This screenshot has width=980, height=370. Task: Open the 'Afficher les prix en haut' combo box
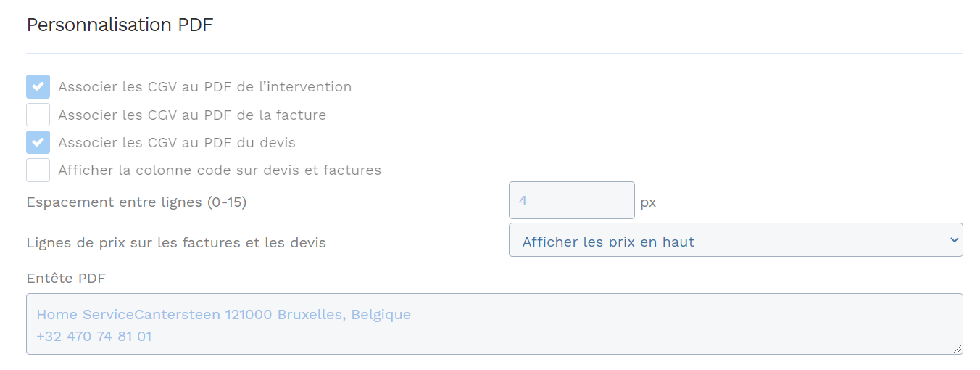point(725,240)
